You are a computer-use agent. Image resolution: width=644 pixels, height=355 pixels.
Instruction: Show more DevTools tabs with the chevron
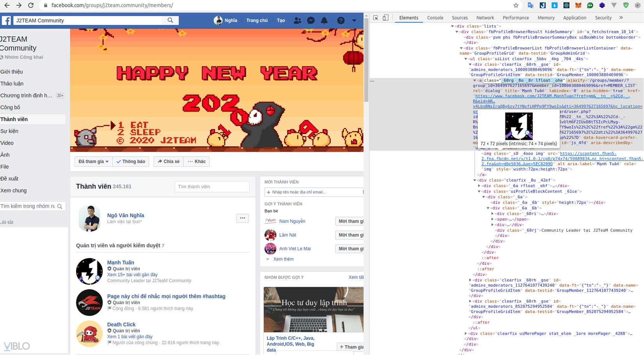[x=621, y=18]
